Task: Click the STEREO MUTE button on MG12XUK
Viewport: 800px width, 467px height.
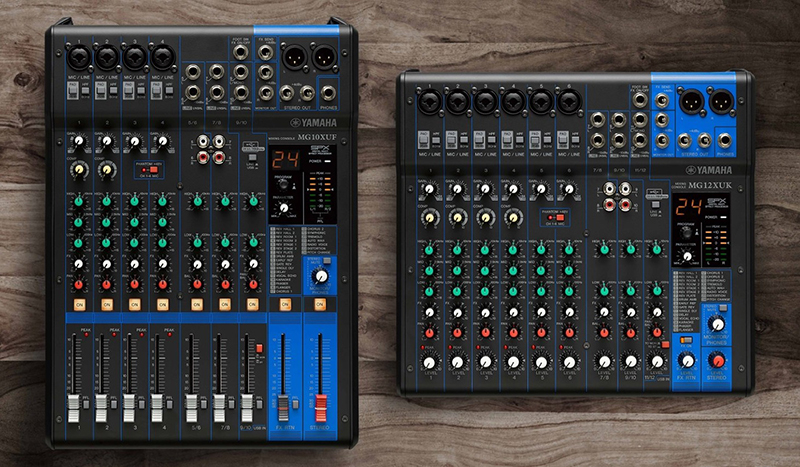Action: pyautogui.click(x=724, y=309)
